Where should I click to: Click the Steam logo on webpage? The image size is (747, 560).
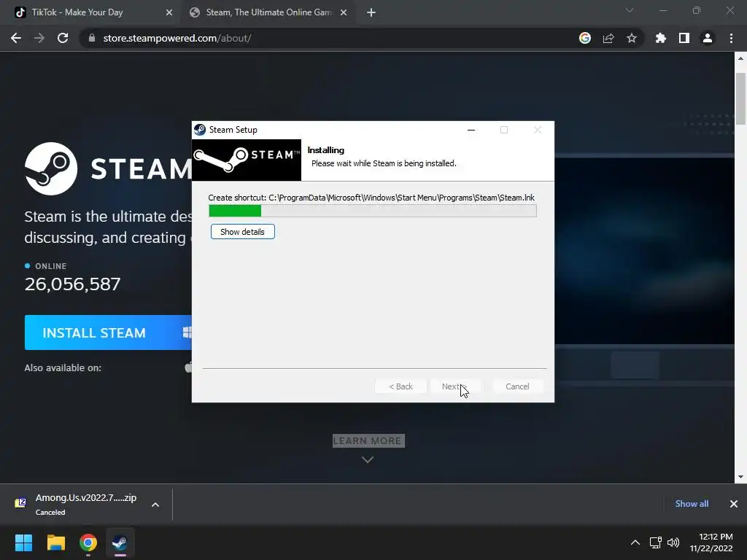coord(108,168)
